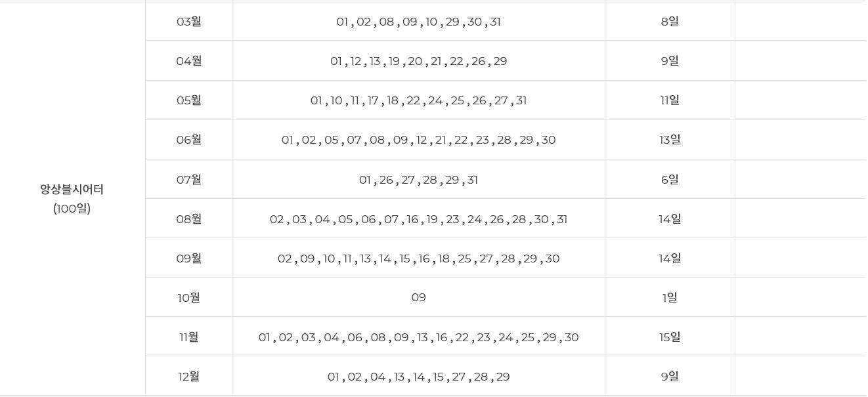Click the 11월 month cell
Image resolution: width=868 pixels, height=397 pixels.
(x=188, y=337)
